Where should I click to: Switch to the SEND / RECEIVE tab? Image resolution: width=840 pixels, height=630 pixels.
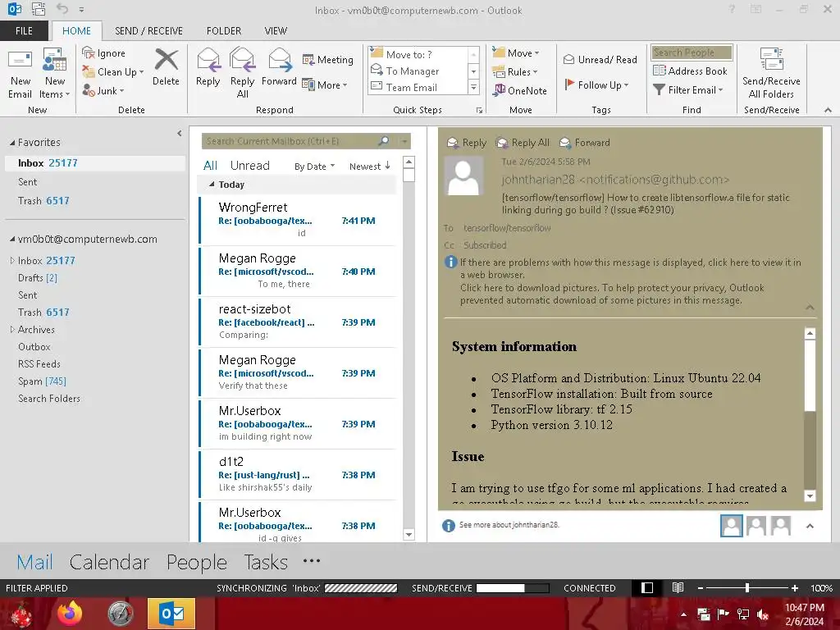tap(149, 30)
